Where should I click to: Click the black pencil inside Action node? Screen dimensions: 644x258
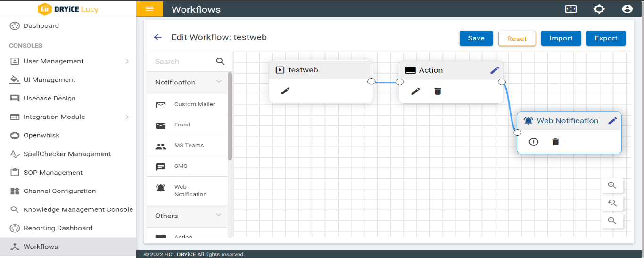(415, 91)
